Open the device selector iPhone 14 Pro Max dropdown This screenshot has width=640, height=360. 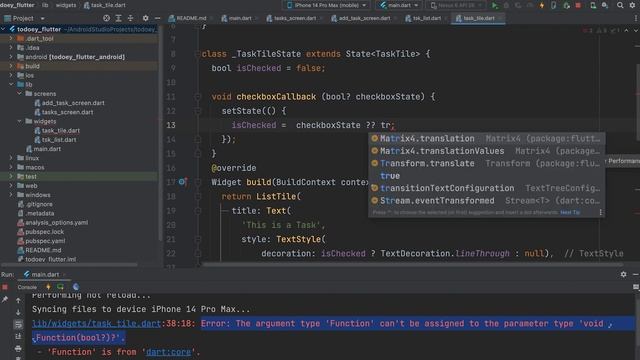pos(327,5)
